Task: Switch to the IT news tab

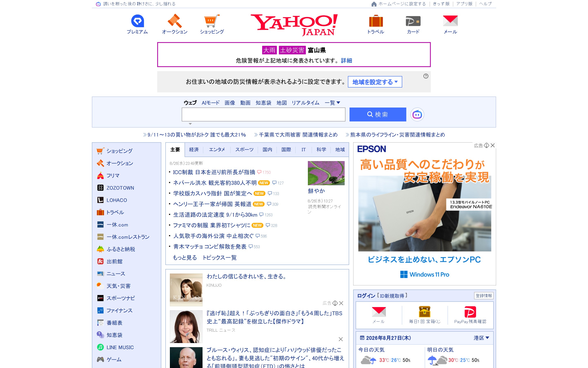Action: pyautogui.click(x=303, y=149)
